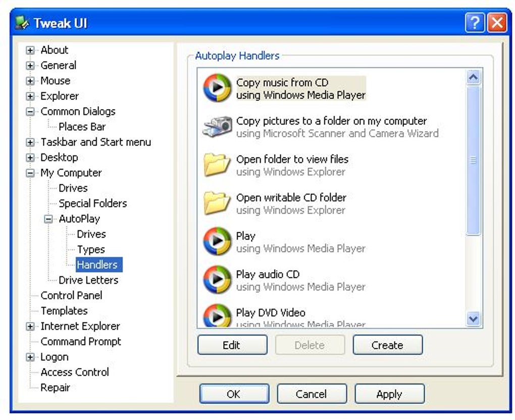515x420 pixels.
Task: Open the Templates tree item
Action: coord(64,310)
